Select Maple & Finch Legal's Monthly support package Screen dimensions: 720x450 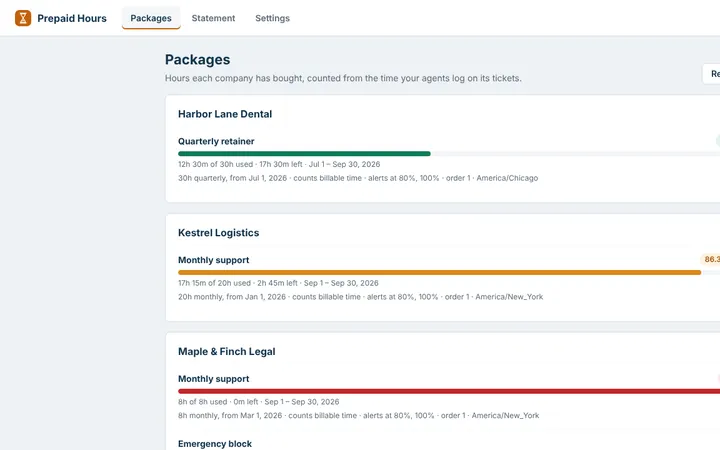pyautogui.click(x=214, y=379)
